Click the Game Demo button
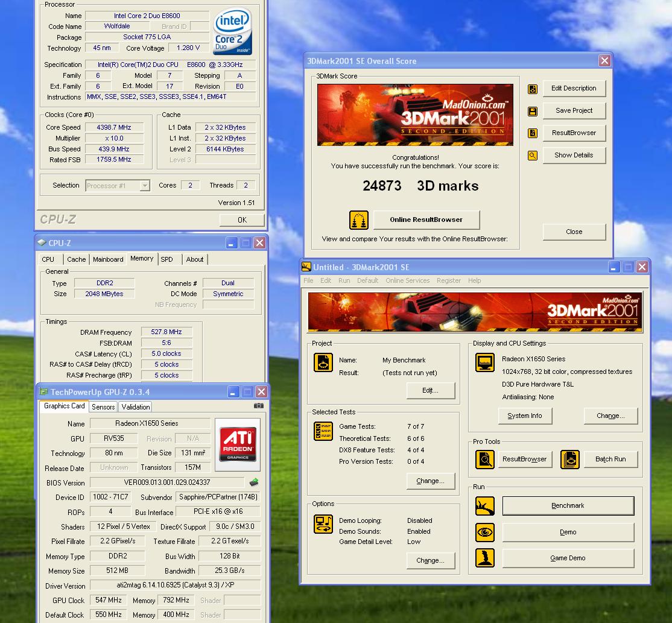Image resolution: width=672 pixels, height=623 pixels. point(568,558)
